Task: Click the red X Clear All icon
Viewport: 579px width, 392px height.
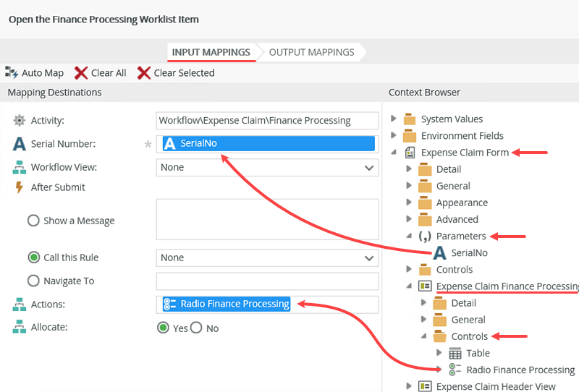Action: click(81, 73)
